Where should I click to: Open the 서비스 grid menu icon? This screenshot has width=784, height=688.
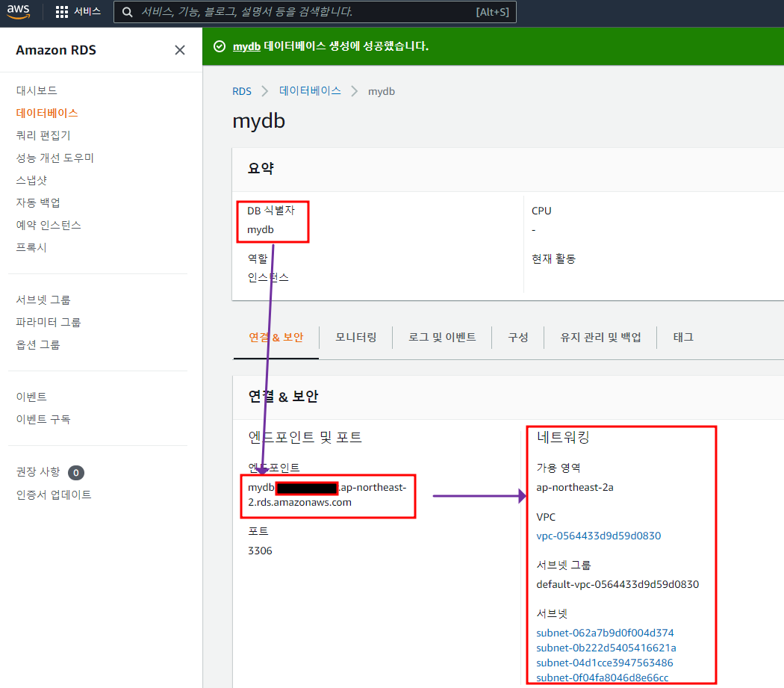[x=61, y=12]
